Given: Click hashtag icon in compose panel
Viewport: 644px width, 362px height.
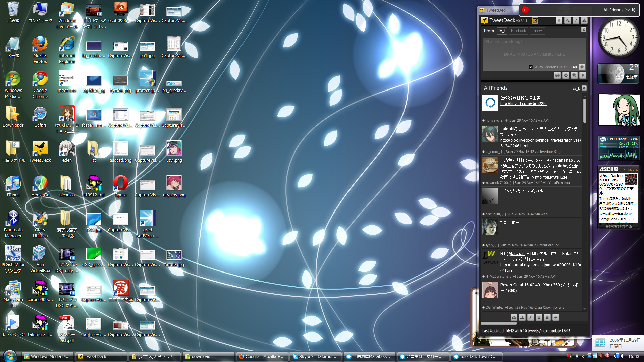Looking at the screenshot, I should pos(583,75).
